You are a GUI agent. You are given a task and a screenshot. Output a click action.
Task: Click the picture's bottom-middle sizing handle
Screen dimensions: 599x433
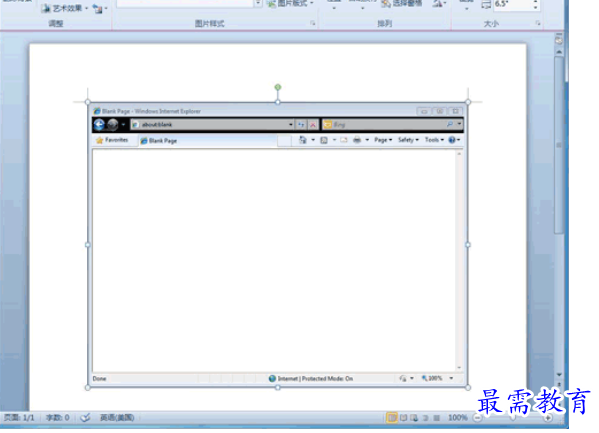tap(278, 388)
